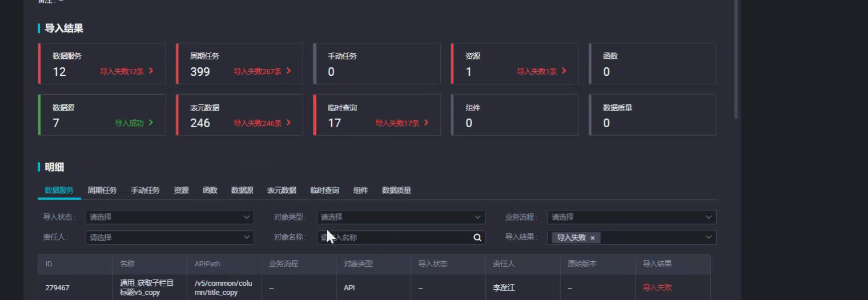This screenshot has width=868, height=300.
Task: Click chevron arrow on 临时查询 card
Action: click(x=426, y=123)
